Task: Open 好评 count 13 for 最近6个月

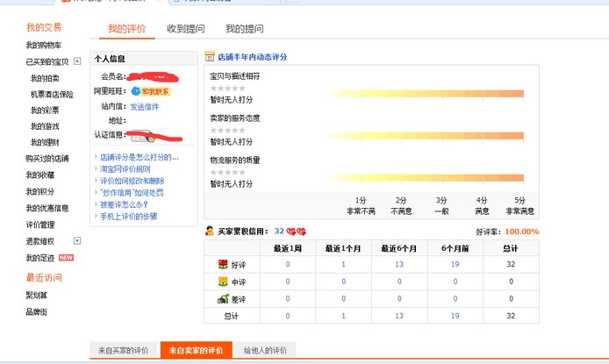Action: pyautogui.click(x=399, y=264)
